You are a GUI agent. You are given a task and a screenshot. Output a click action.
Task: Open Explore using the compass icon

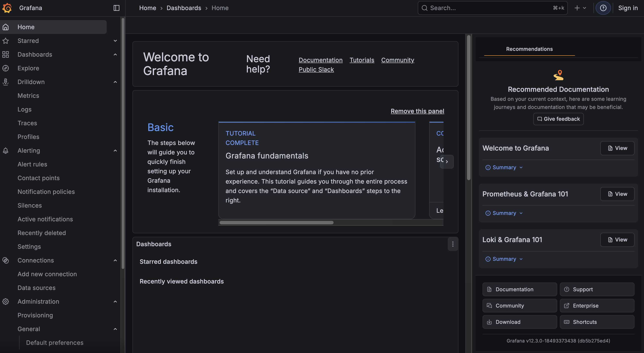point(6,68)
